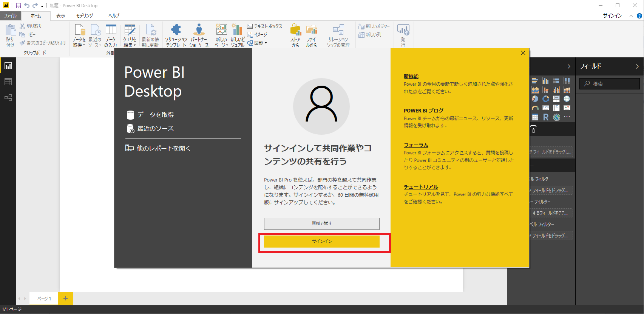This screenshot has height=314, width=644.
Task: Open the blue help question mark icon
Action: pyautogui.click(x=639, y=16)
